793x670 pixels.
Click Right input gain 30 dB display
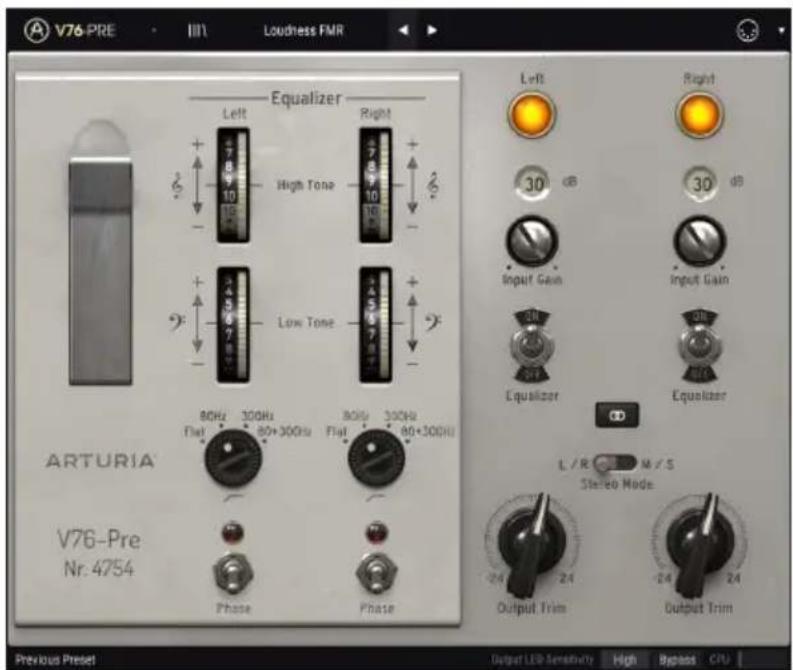coord(702,183)
